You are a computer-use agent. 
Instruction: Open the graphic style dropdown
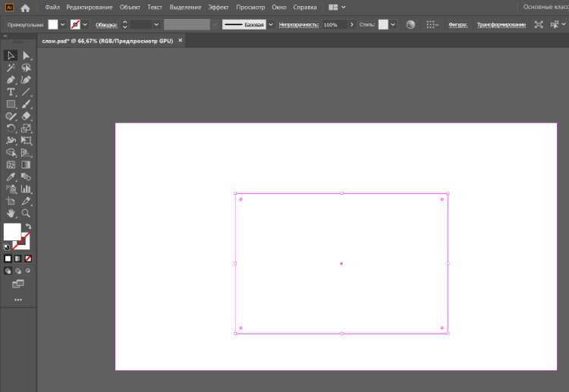(x=393, y=25)
